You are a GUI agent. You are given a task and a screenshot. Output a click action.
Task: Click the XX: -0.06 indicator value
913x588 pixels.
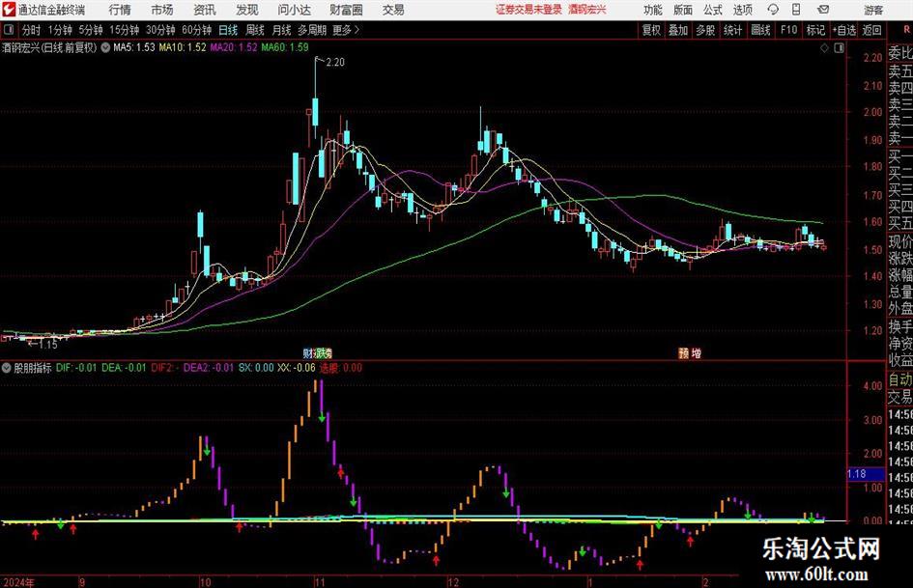(x=297, y=368)
